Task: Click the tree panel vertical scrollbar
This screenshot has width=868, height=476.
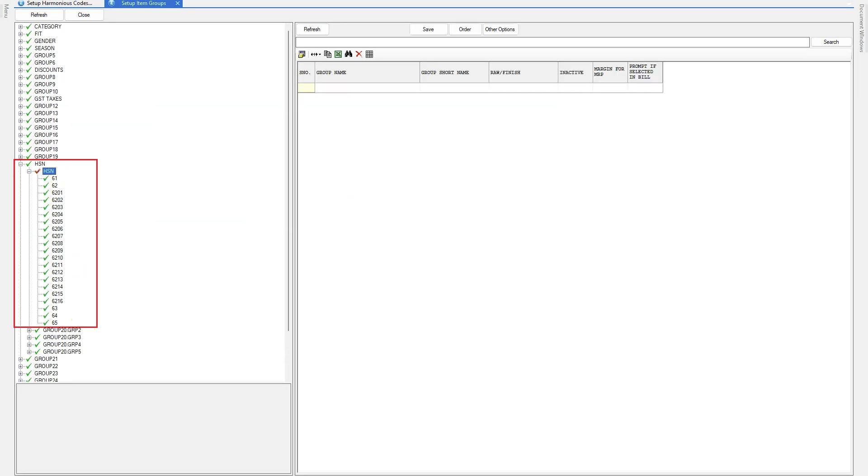Action: (288, 181)
